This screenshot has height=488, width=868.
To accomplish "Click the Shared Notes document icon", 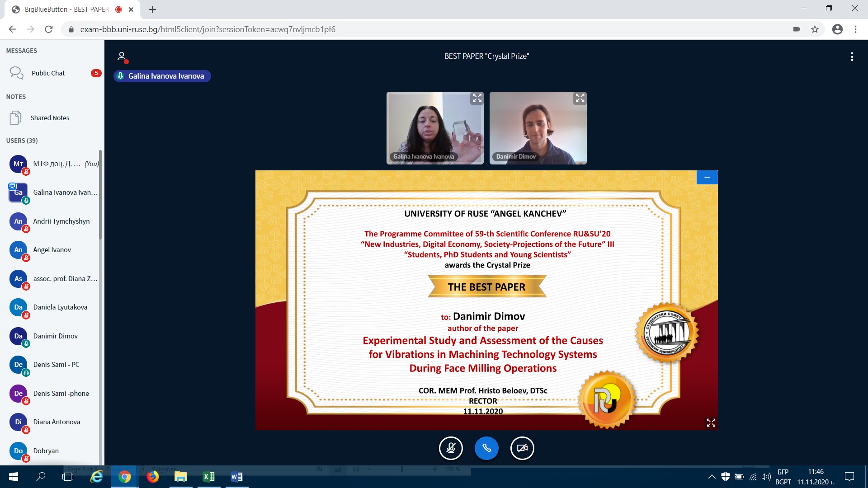I will click(x=15, y=117).
